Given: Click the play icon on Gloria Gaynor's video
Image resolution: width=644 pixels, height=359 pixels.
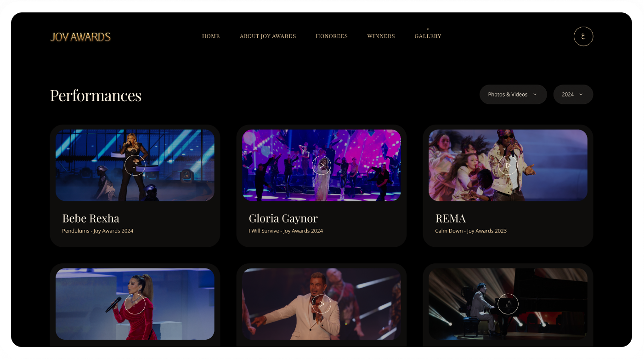Looking at the screenshot, I should 322,165.
